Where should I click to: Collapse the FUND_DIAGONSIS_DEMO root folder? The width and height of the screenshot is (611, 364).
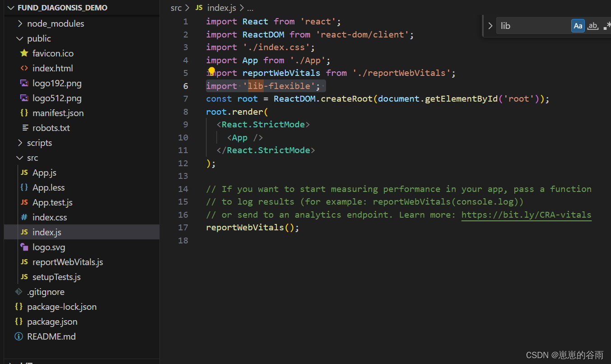[x=10, y=8]
